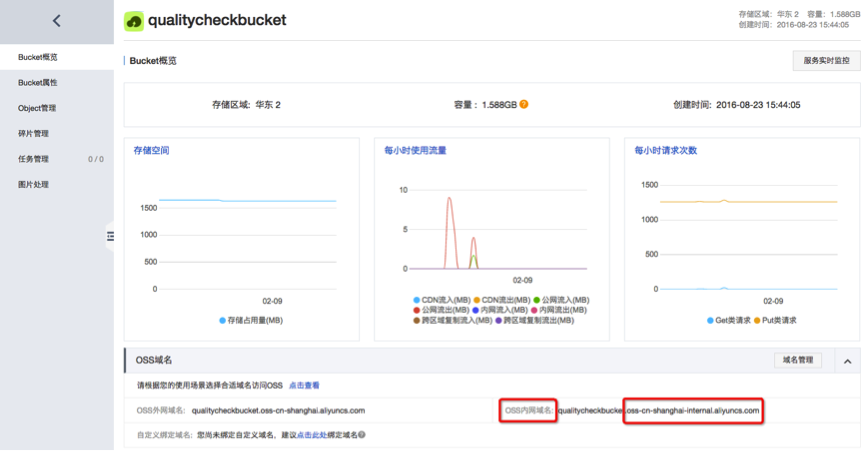
Task: Toggle the 跨区域复制流出(MB) legend series
Action: click(535, 320)
